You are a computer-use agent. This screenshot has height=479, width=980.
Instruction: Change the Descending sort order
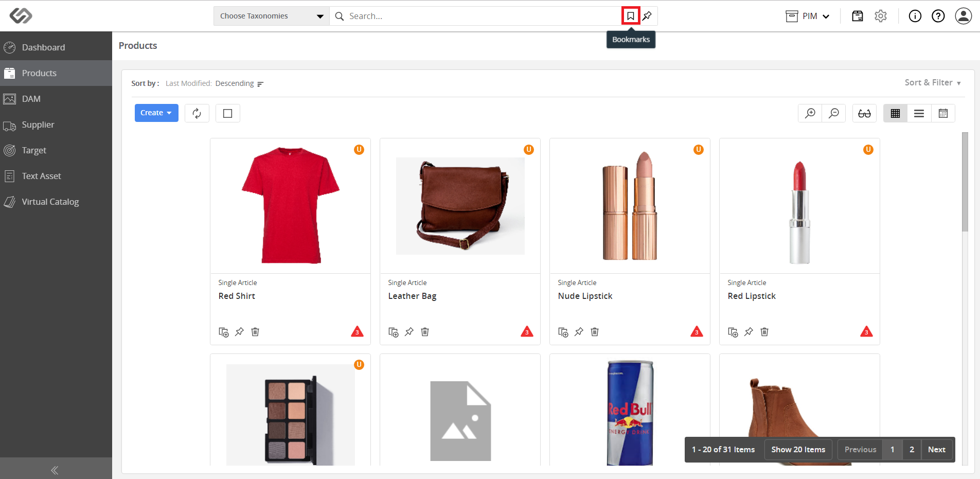click(x=239, y=83)
